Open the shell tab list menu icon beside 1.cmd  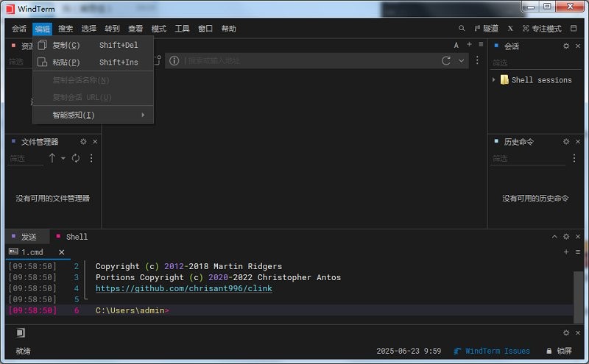coord(578,251)
